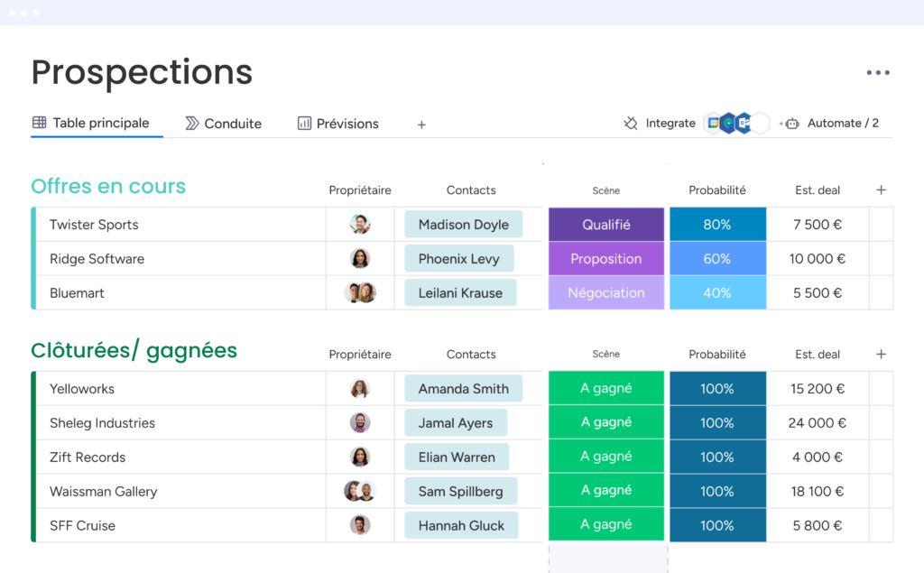This screenshot has width=924, height=573.
Task: Open contact Amanda Smith
Action: point(463,389)
